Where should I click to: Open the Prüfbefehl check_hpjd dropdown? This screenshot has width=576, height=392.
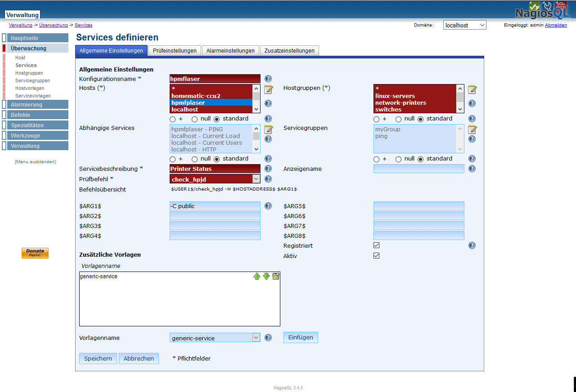pos(215,179)
